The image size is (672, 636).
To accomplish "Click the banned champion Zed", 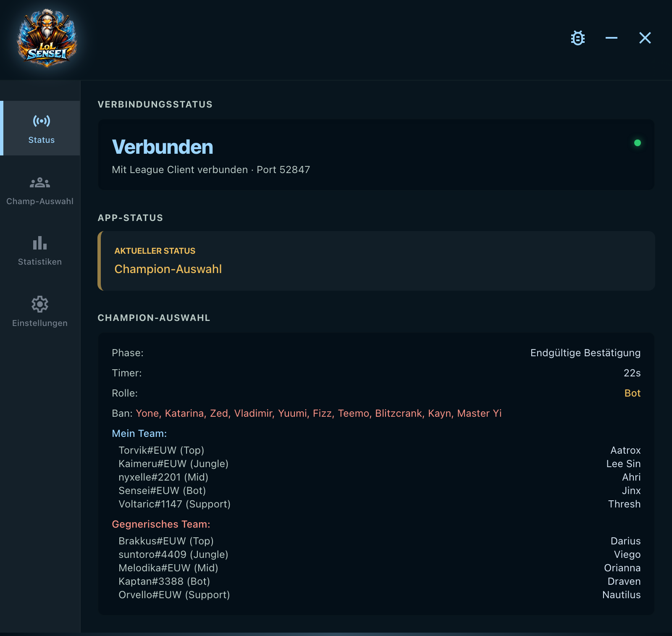I will click(219, 413).
